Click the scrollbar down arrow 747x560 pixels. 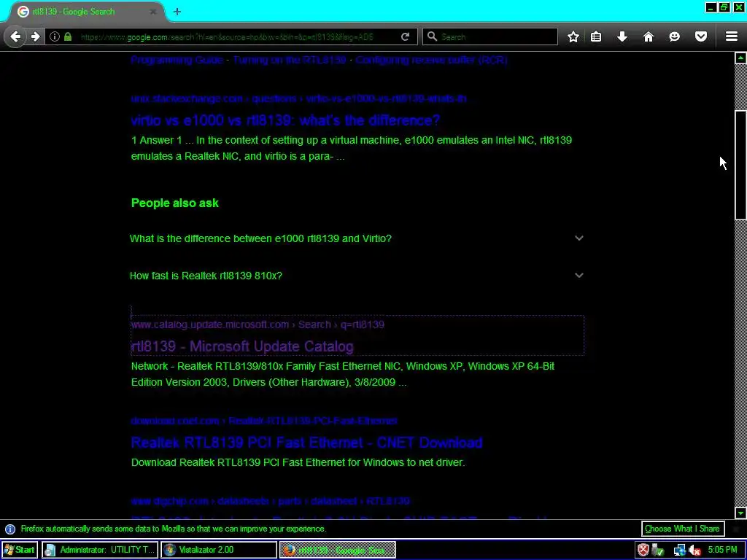click(740, 513)
